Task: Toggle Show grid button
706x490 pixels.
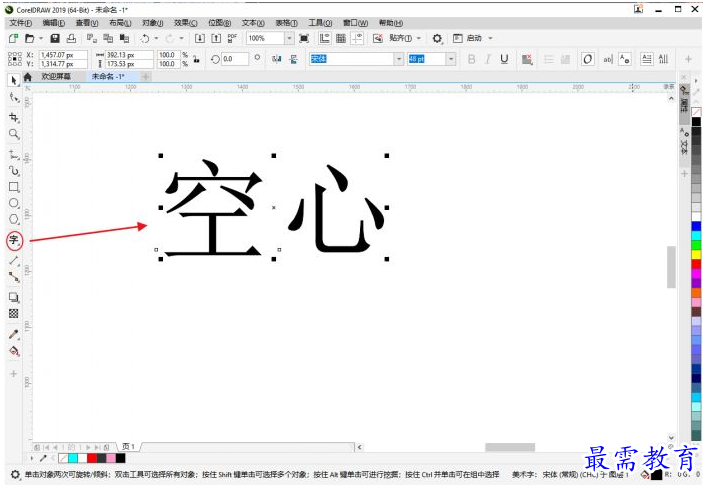Action: [x=341, y=38]
